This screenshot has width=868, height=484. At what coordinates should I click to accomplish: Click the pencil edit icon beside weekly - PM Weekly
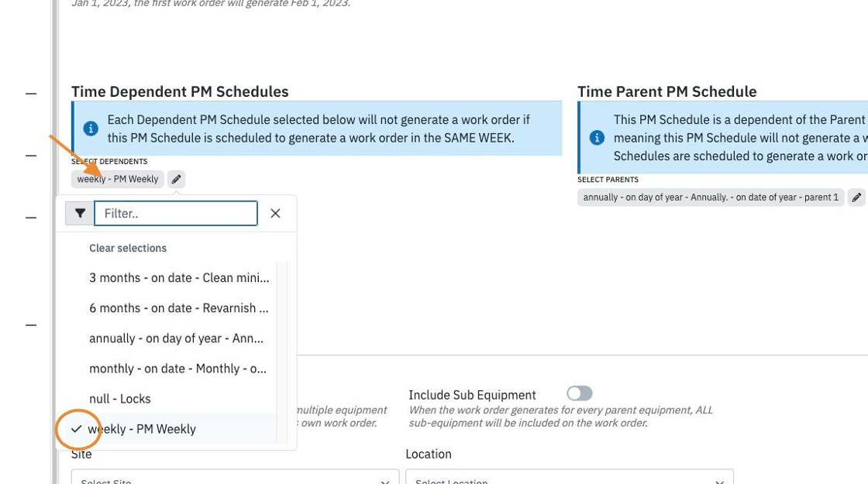[176, 179]
